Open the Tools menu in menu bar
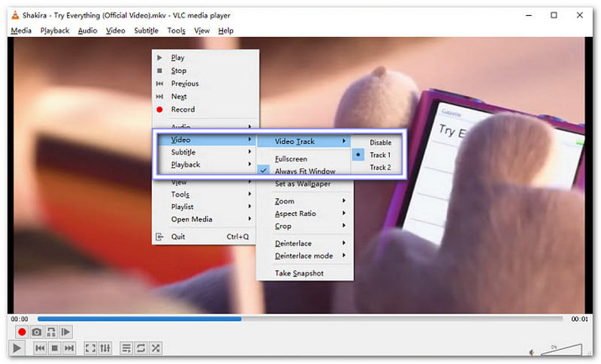Viewport: 601px width, 364px height. (176, 31)
